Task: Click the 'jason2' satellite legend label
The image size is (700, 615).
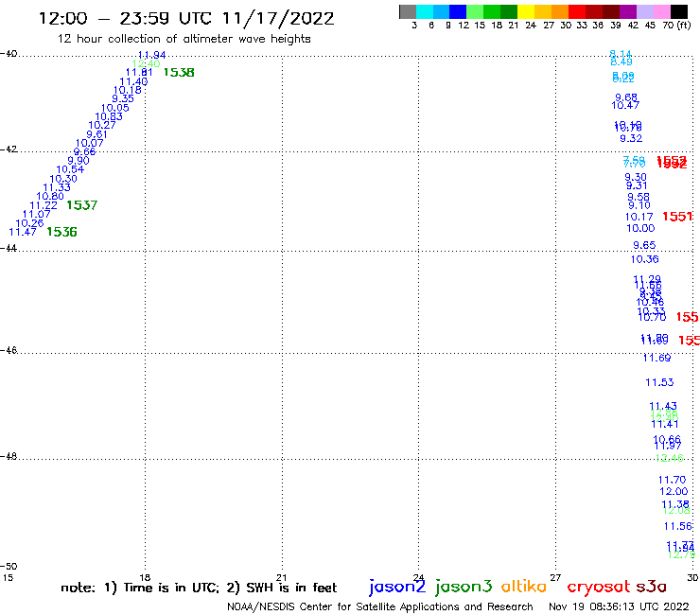Action: tap(397, 587)
